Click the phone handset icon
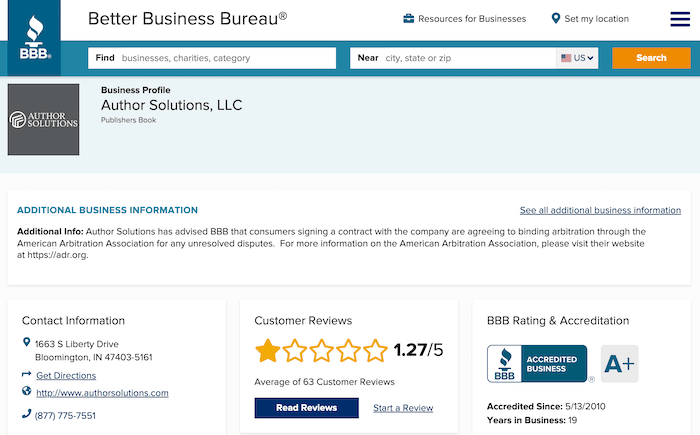The image size is (700, 435). point(26,414)
